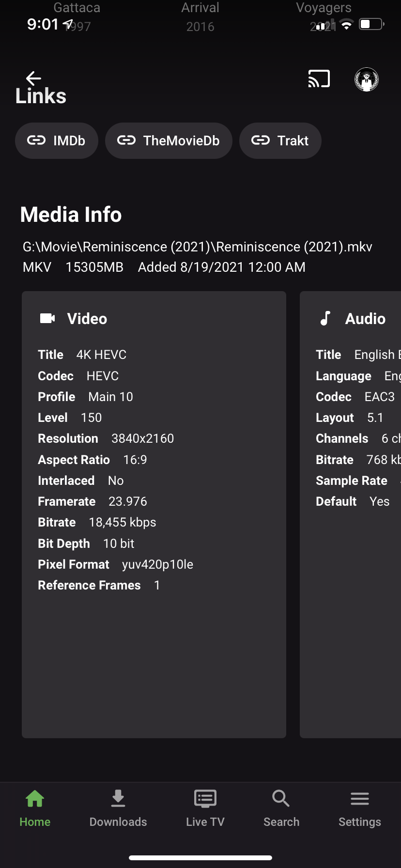Open the cast to device icon

point(319,79)
